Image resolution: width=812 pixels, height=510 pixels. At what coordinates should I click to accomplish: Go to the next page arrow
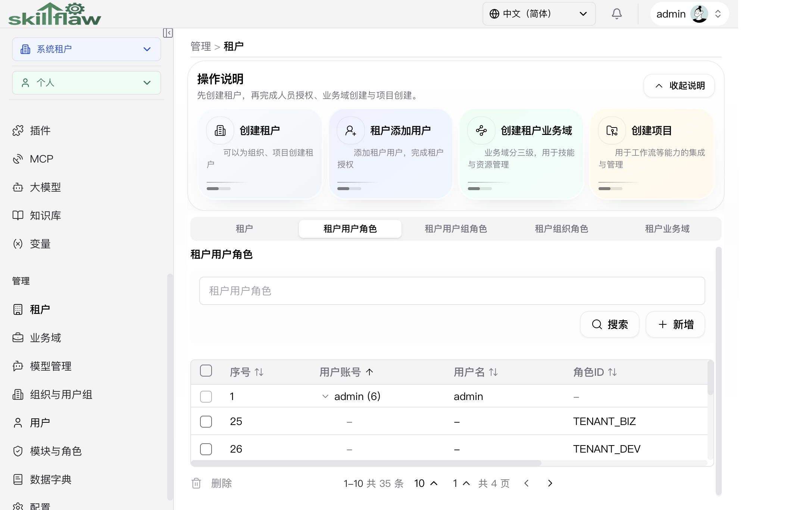[x=550, y=484]
